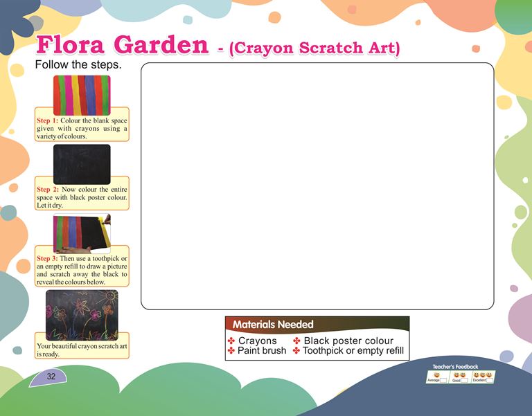Image resolution: width=532 pixels, height=416 pixels.
Task: Click the Average label
Action: 433,381
